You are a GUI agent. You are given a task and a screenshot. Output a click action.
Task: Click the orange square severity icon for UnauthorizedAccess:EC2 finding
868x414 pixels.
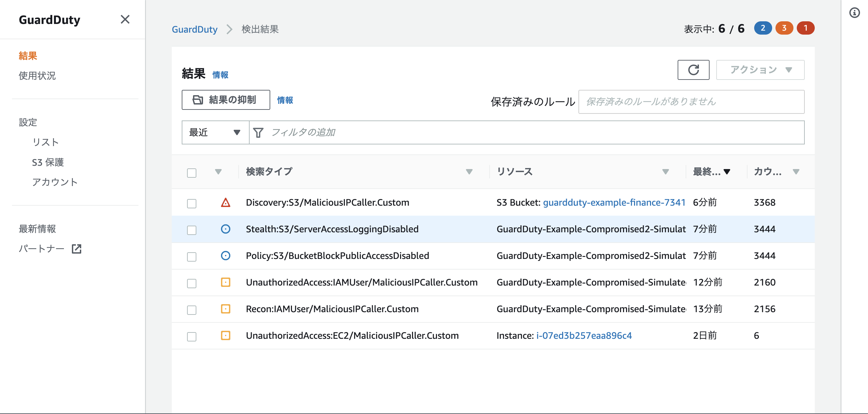pos(225,335)
